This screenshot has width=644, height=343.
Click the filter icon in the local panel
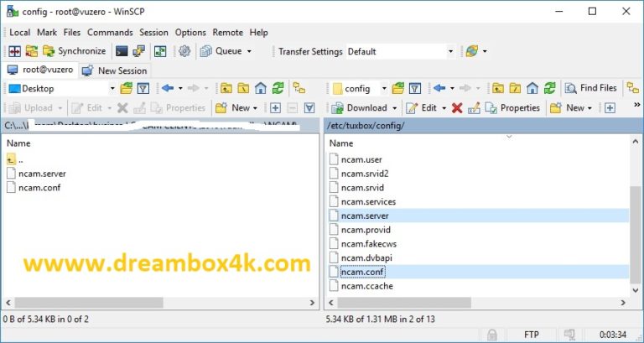tap(143, 88)
